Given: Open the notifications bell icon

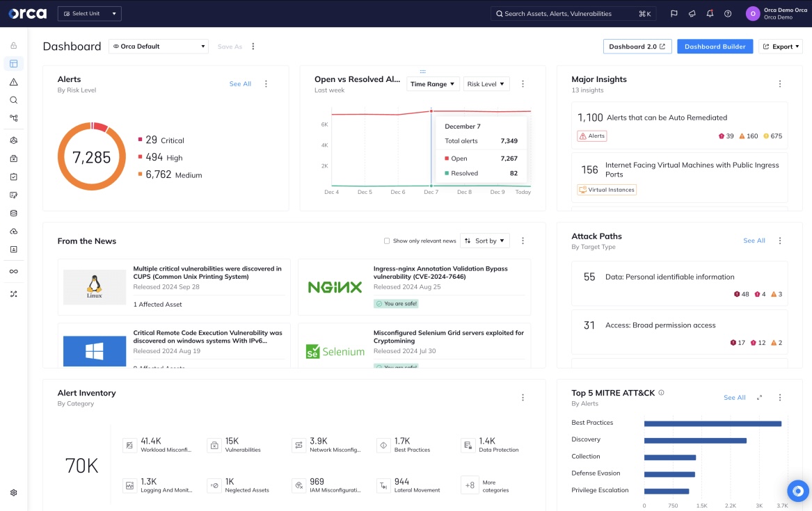Looking at the screenshot, I should [x=710, y=13].
